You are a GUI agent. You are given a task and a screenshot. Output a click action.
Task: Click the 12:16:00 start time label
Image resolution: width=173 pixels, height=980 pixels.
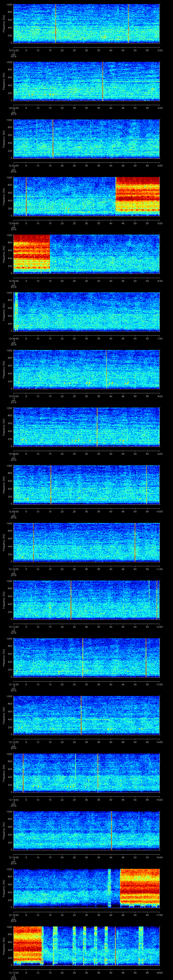[x=13, y=915]
